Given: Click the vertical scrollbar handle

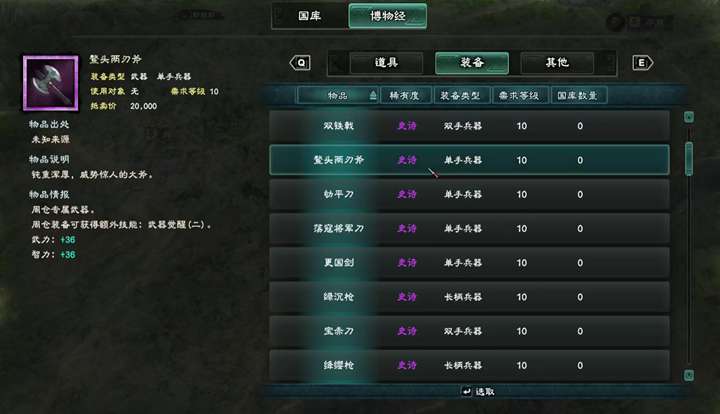Looking at the screenshot, I should pos(689,159).
